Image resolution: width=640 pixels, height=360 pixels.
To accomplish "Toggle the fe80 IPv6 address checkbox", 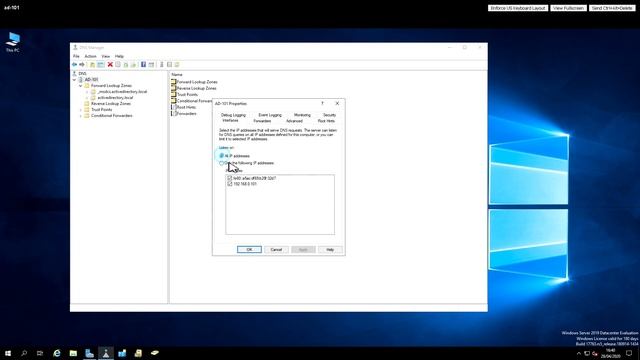I will pyautogui.click(x=230, y=178).
